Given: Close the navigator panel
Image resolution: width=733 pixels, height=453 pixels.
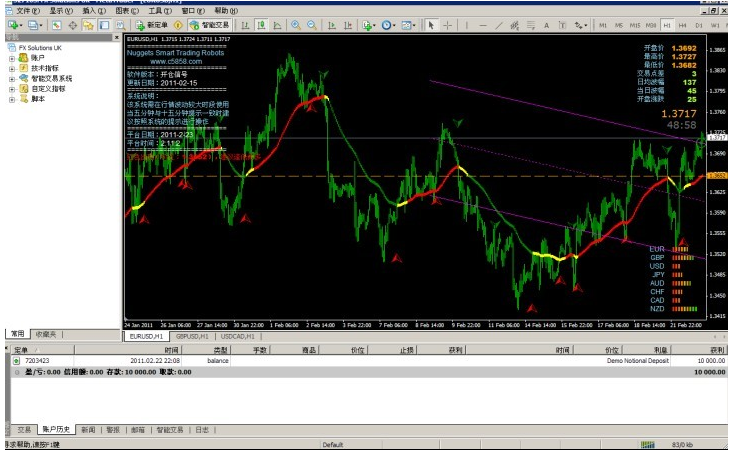Looking at the screenshot, I should pos(116,37).
